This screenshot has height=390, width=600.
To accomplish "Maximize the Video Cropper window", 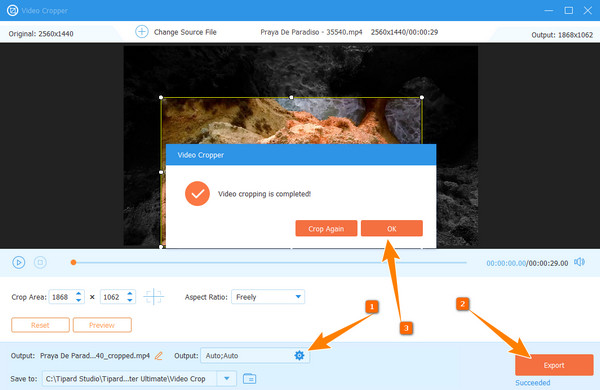I will point(569,11).
